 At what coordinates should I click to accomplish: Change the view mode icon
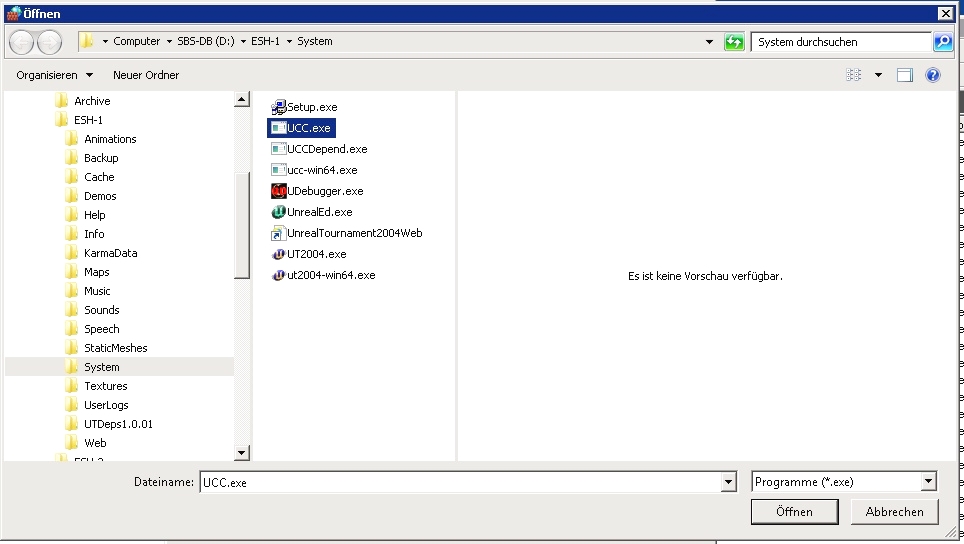point(853,75)
